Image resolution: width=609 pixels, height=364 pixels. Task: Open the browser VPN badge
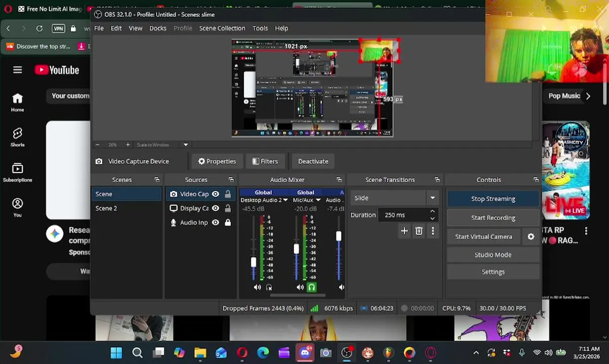pos(58,28)
